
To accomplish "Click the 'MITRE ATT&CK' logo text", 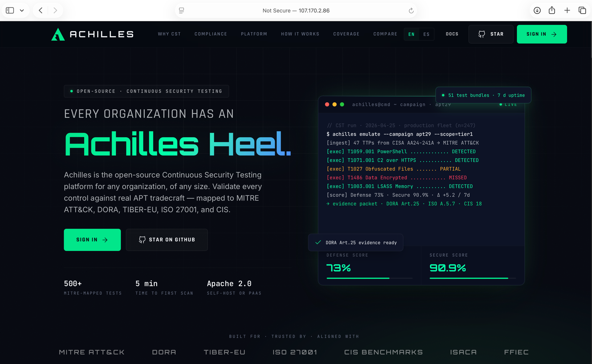I will click(92, 352).
